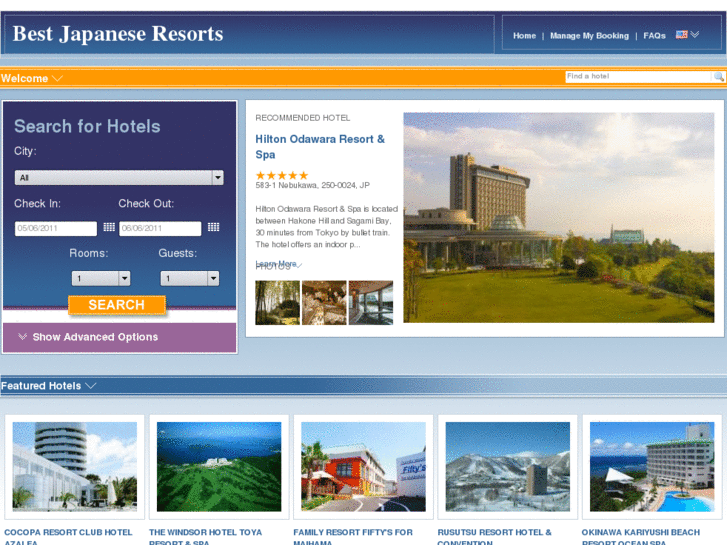Open the Cocopa Resort Club Hotel image

coord(75,467)
